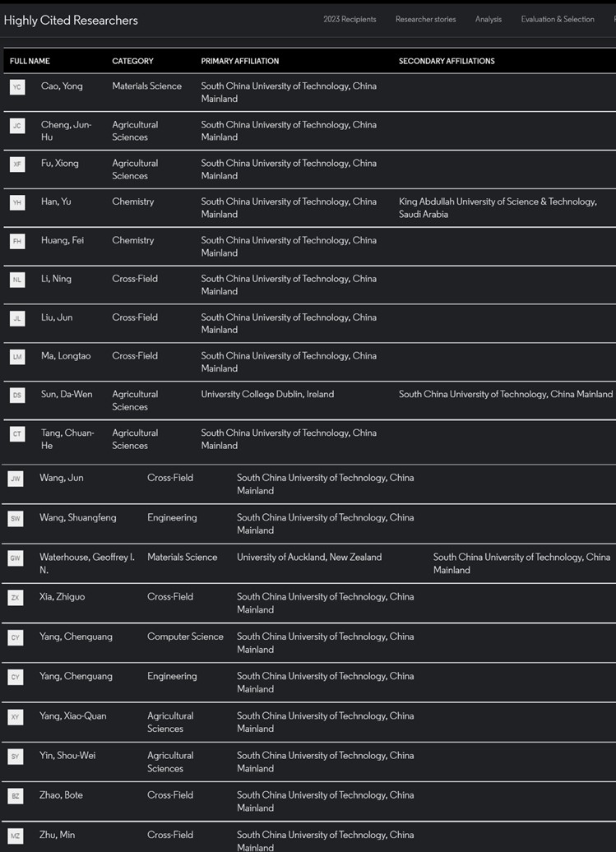Click the YH avatar icon for Han, Yu
Image resolution: width=616 pixels, height=852 pixels.
(17, 202)
